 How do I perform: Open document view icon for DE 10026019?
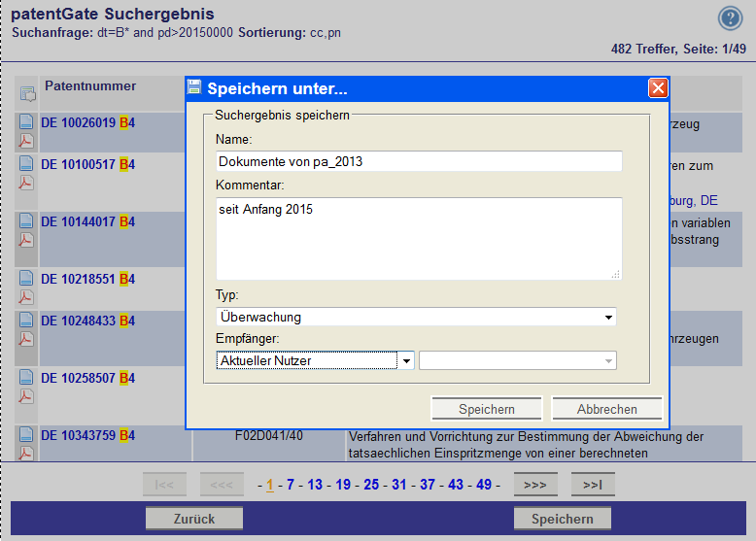pyautogui.click(x=26, y=121)
